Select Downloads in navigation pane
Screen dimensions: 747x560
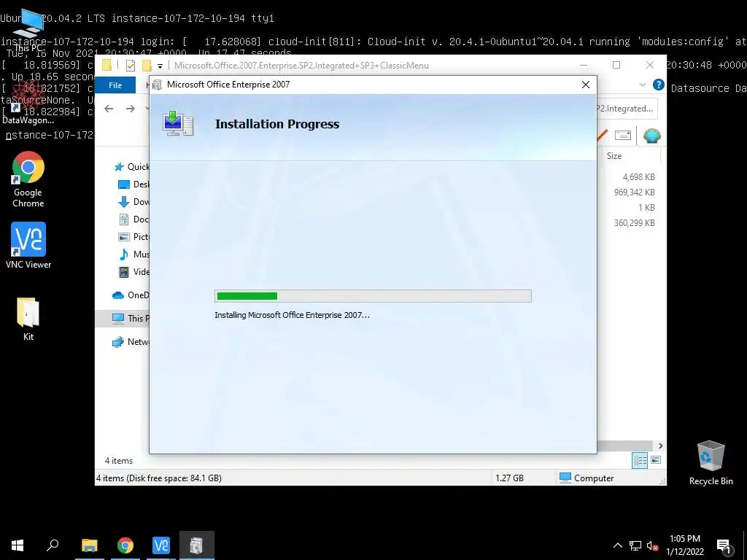[x=133, y=202]
